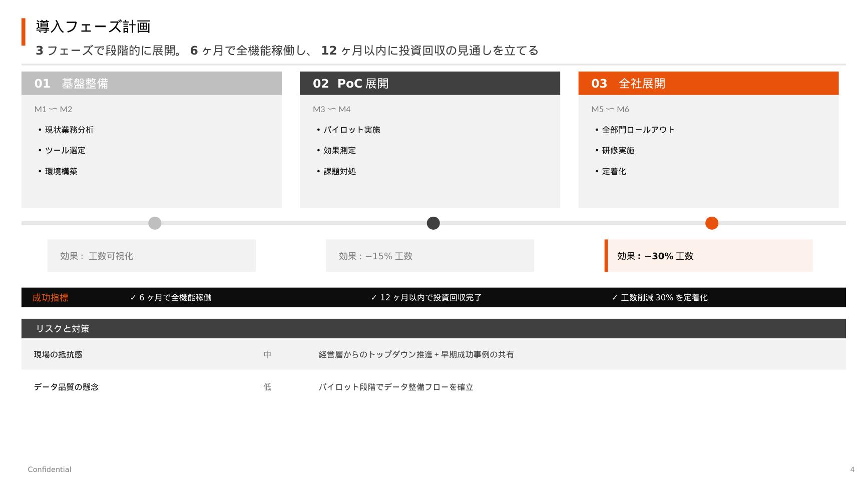
Task: Click the checkmark beside 工数削減 30% を定着化
Action: click(x=614, y=297)
